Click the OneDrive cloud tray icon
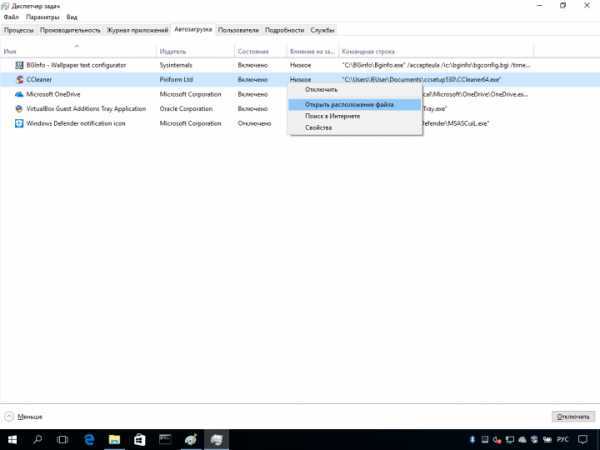Viewport: 600px width, 450px height. 522,440
